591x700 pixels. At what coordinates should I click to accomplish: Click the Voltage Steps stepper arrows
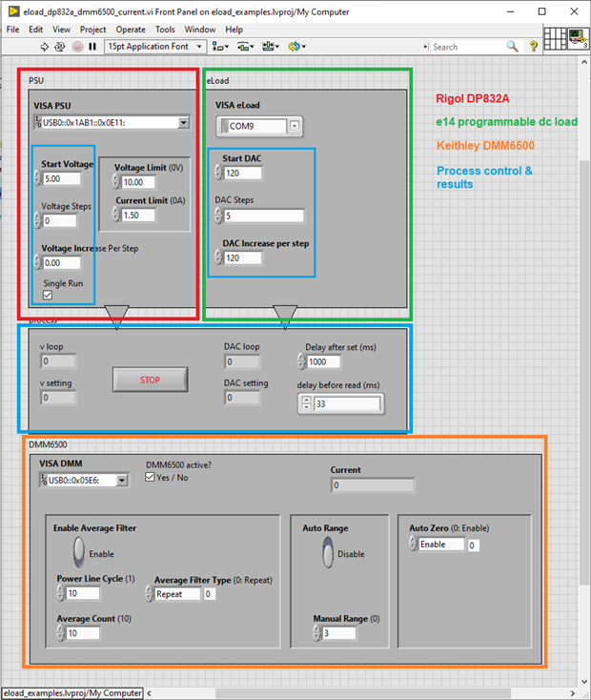coord(38,221)
